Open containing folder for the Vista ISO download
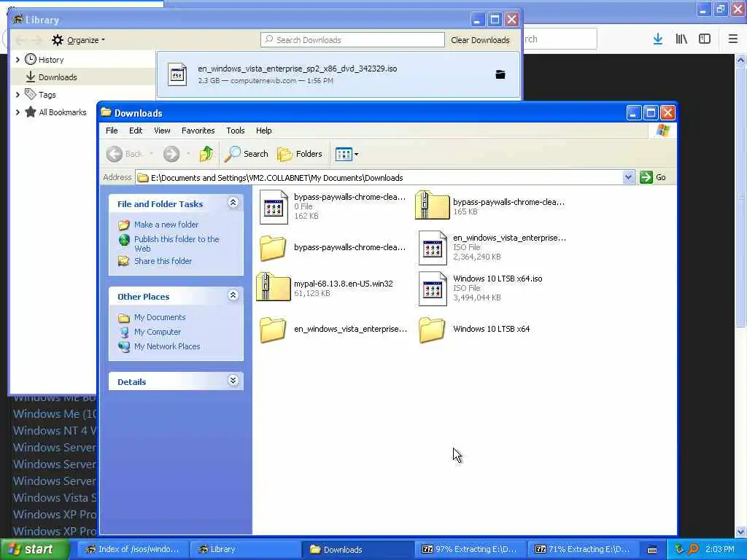This screenshot has height=560, width=747. (x=500, y=74)
